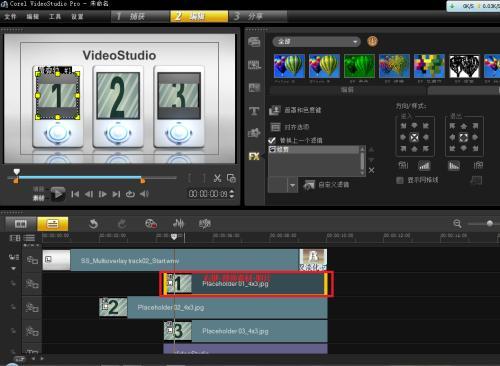Open the File menu (文件)
Image resolution: width=500 pixels, height=366 pixels.
tap(10, 17)
